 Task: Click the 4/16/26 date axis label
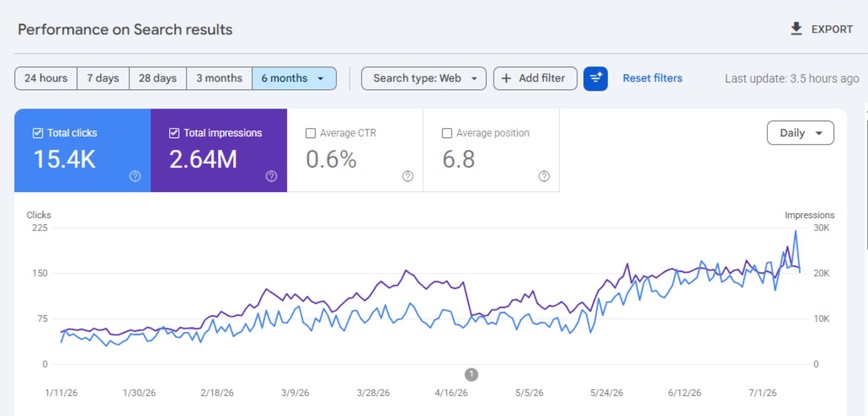[451, 393]
